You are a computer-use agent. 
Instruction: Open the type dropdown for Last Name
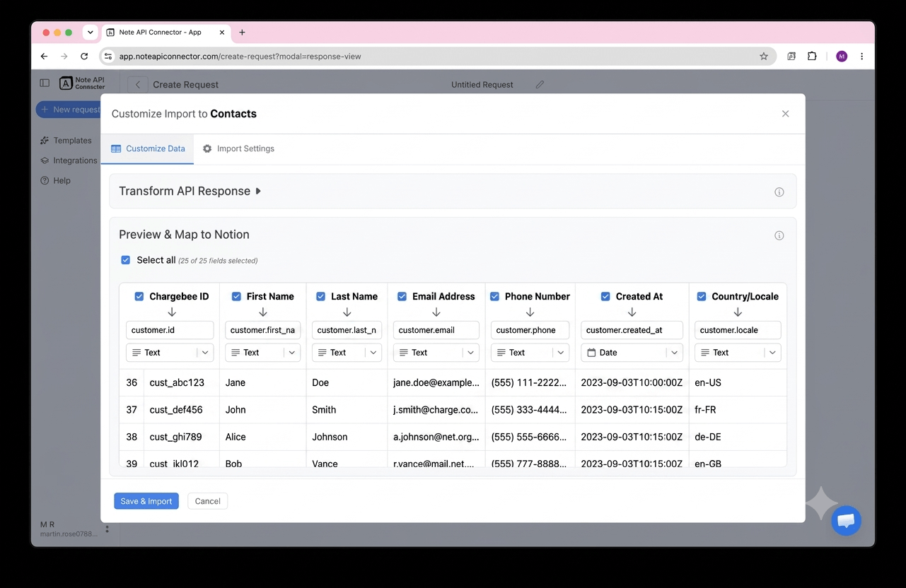(347, 352)
